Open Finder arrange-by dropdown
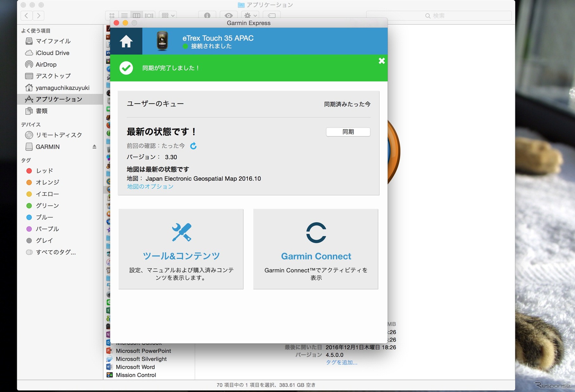Screen dimensions: 575x392 coord(168,16)
